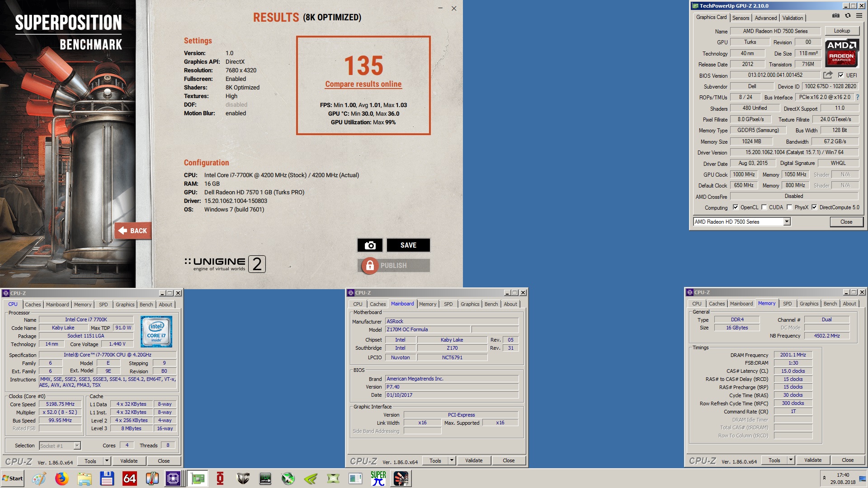Expand Tools dropdown arrow in CPU-Z Mainboard window
This screenshot has height=488, width=868.
(x=452, y=460)
